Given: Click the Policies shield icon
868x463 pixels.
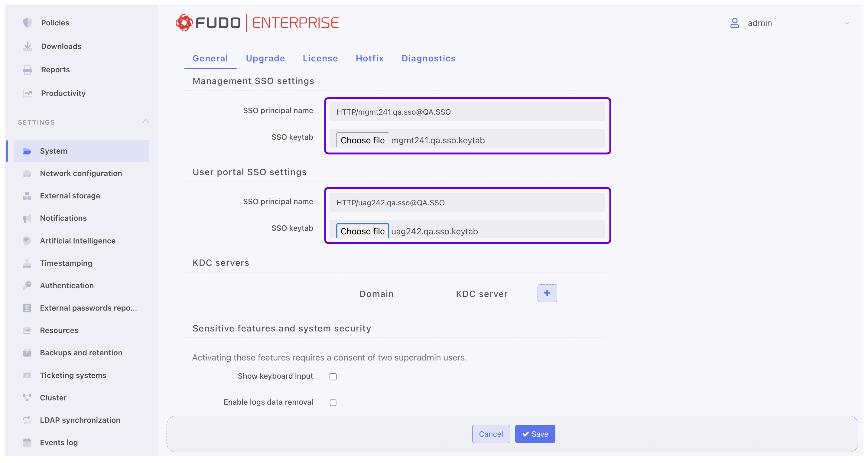Looking at the screenshot, I should (27, 23).
